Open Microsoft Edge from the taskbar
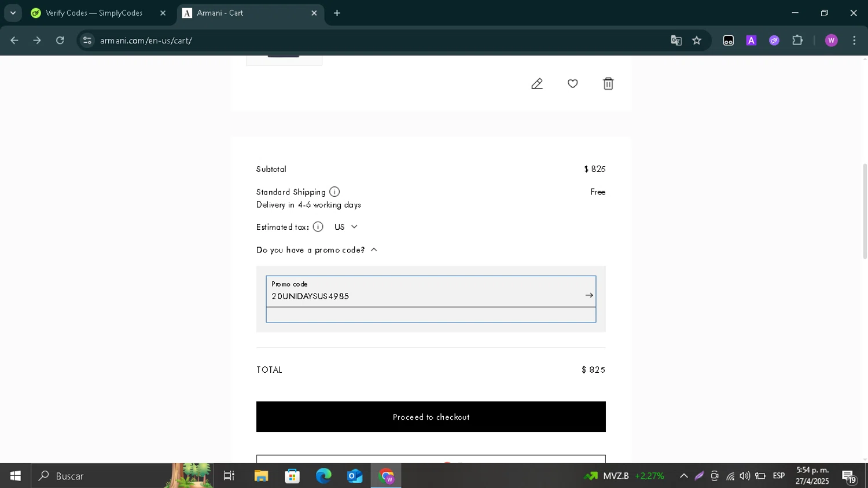This screenshot has height=488, width=868. pos(323,476)
